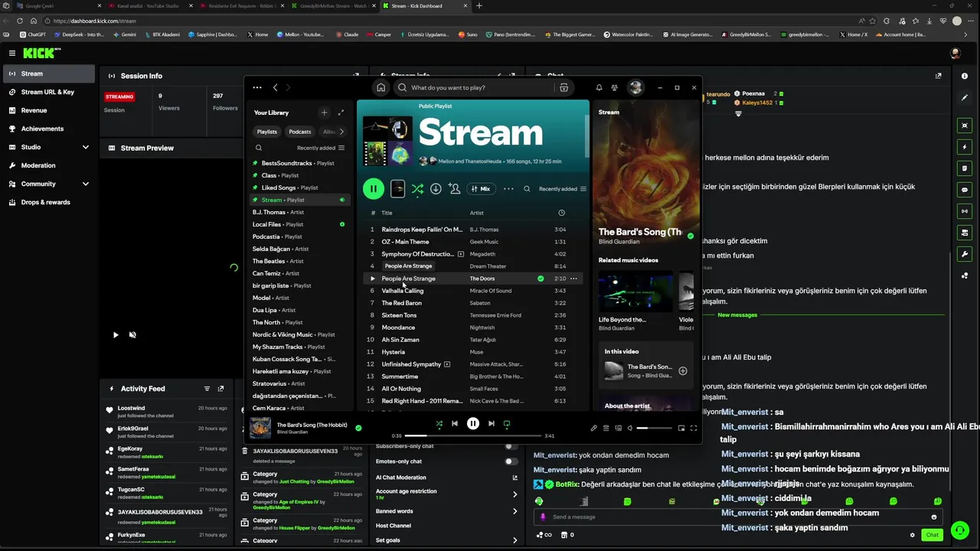Open more options for Stream playlist
This screenshot has height=551, width=980.
click(508, 188)
